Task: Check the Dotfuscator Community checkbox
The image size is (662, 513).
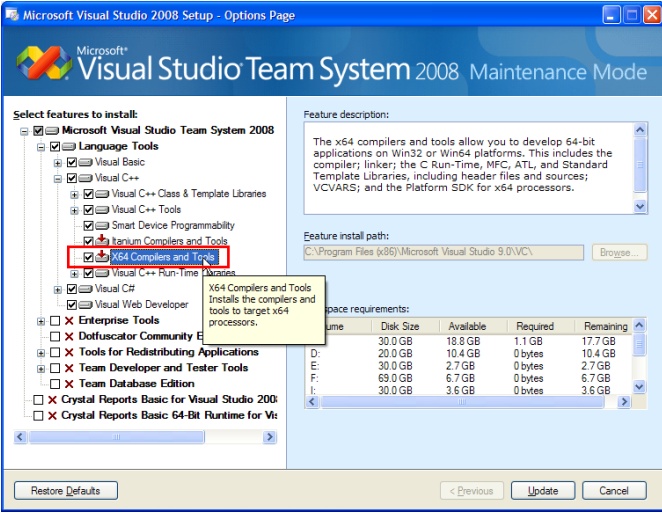Action: 55,337
